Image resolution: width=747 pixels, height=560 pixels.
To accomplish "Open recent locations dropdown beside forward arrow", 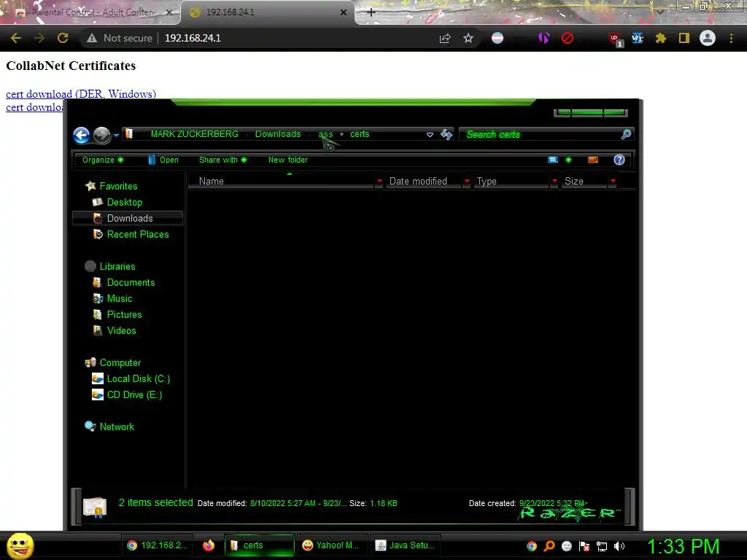I will pos(116,136).
